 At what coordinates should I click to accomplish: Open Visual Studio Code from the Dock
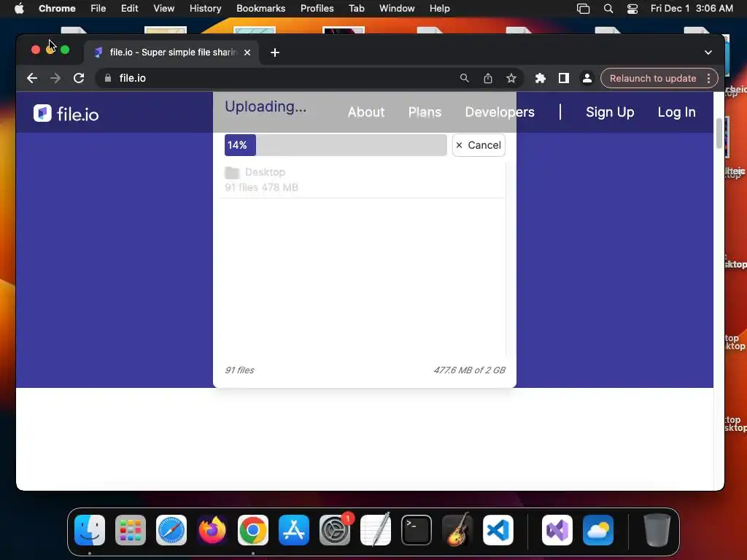click(x=498, y=530)
